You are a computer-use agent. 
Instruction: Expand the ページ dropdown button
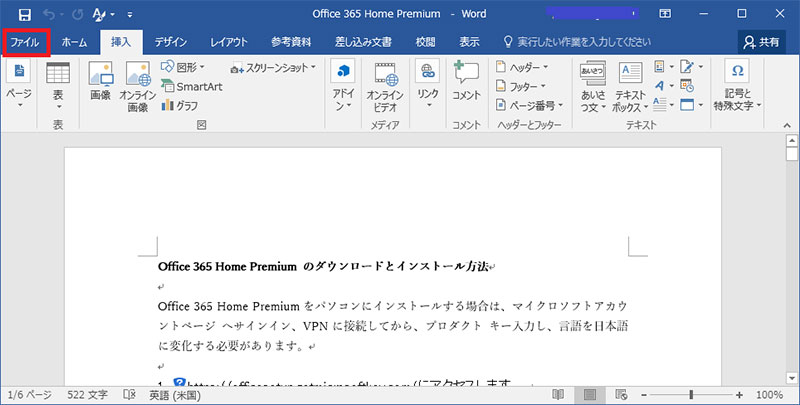tap(19, 85)
